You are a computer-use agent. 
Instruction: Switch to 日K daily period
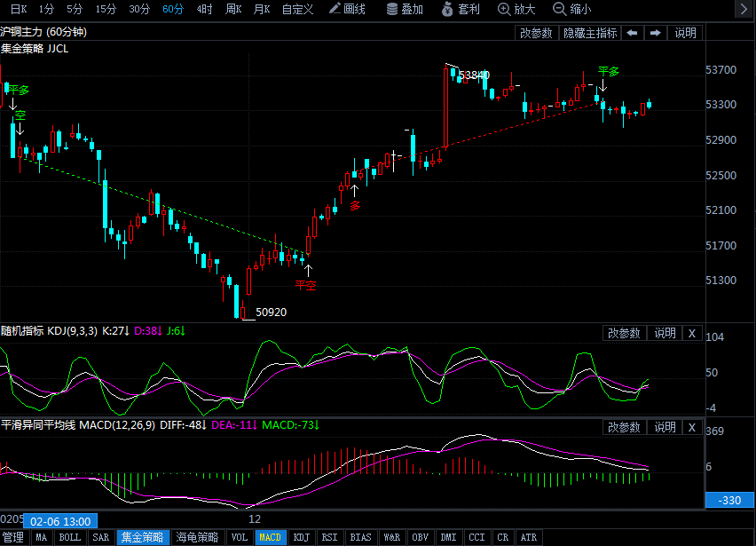19,9
